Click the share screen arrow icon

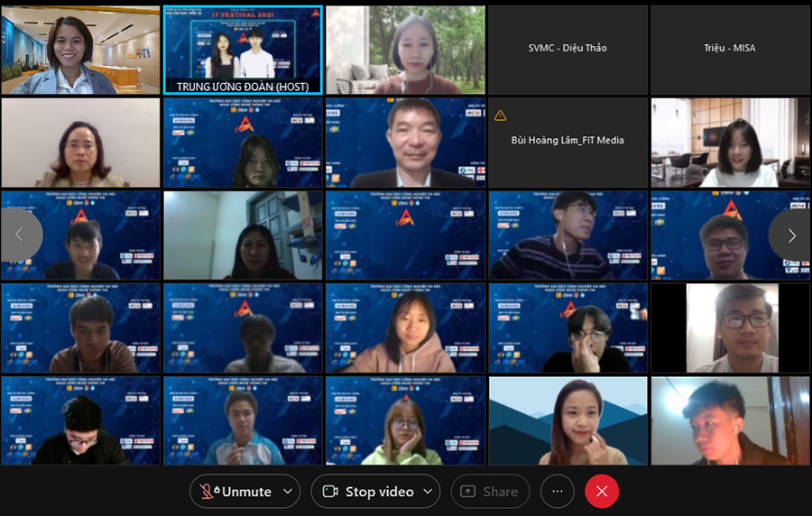coord(467,492)
